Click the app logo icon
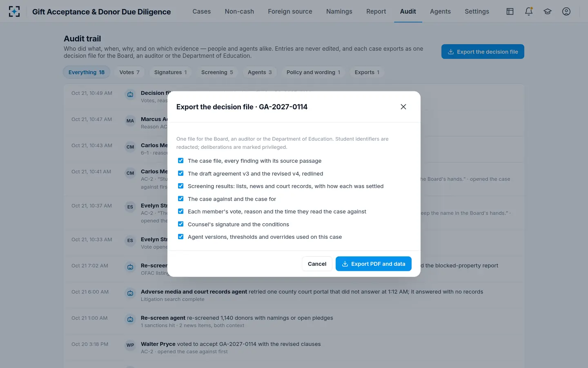Screen dimensions: 588x368 coord(14,11)
